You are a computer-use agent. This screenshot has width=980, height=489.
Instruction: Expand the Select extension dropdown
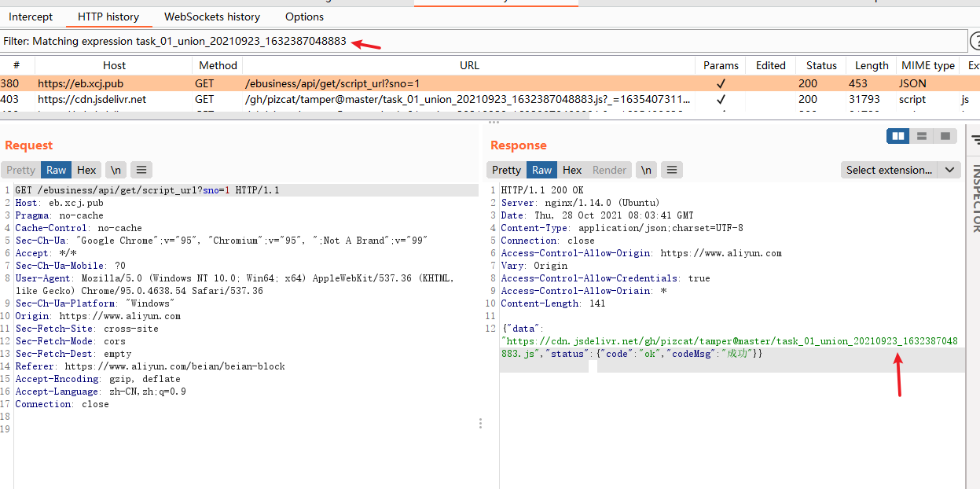tap(889, 170)
